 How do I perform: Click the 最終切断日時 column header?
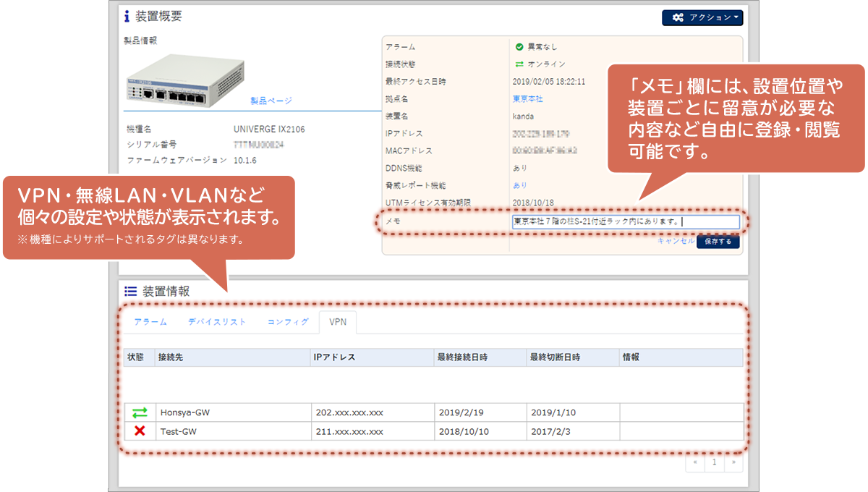tap(573, 357)
